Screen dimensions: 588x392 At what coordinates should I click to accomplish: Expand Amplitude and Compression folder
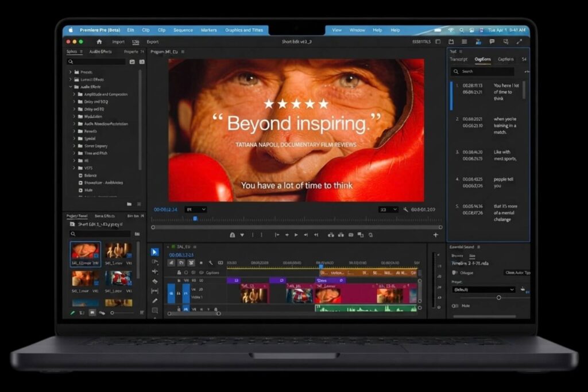tap(74, 94)
